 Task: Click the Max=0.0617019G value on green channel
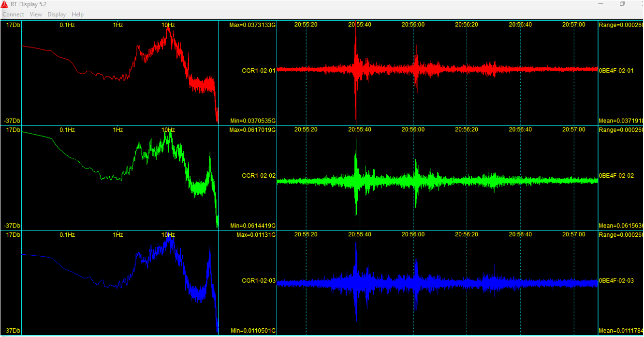[252, 130]
